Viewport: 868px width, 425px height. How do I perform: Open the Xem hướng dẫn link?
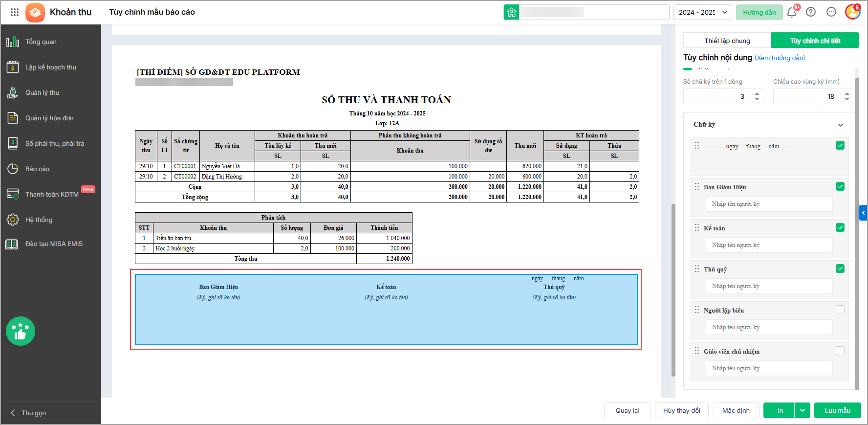[780, 58]
